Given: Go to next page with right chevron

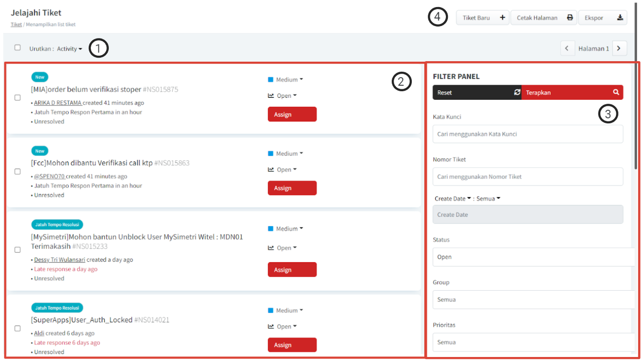Looking at the screenshot, I should tap(619, 49).
